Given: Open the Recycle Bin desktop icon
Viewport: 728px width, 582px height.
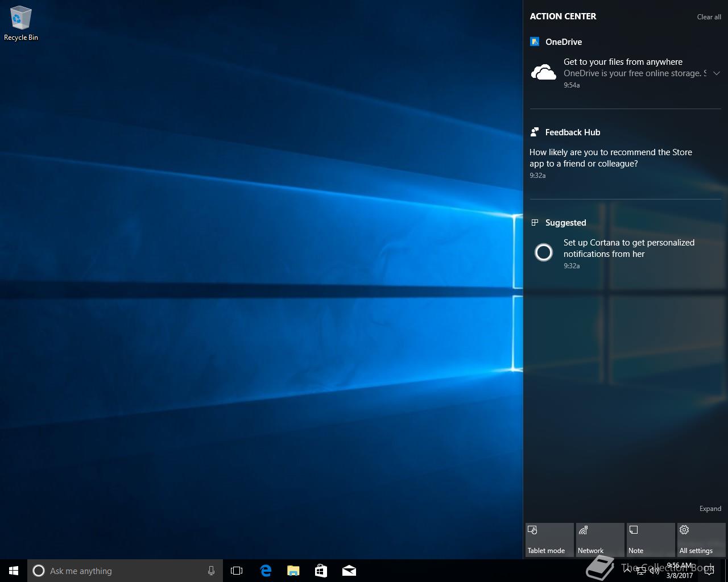Looking at the screenshot, I should pos(21,23).
